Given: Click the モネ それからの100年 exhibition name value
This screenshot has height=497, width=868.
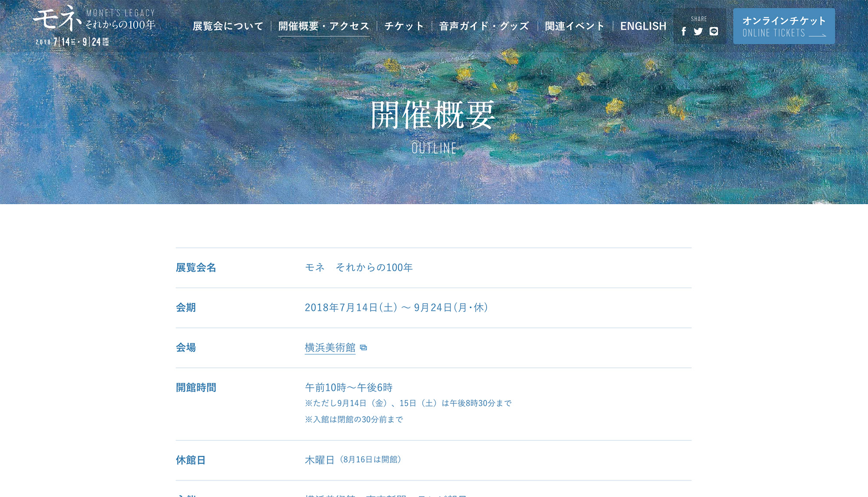Looking at the screenshot, I should coord(359,268).
